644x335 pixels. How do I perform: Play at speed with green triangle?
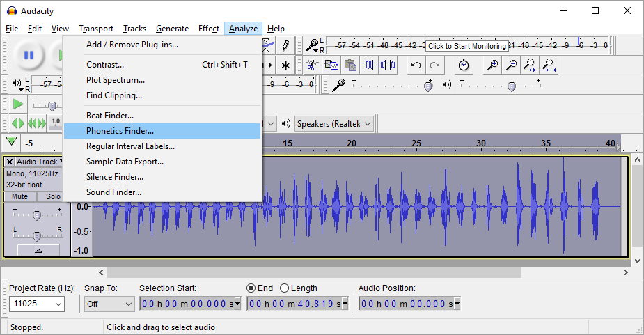[18, 104]
